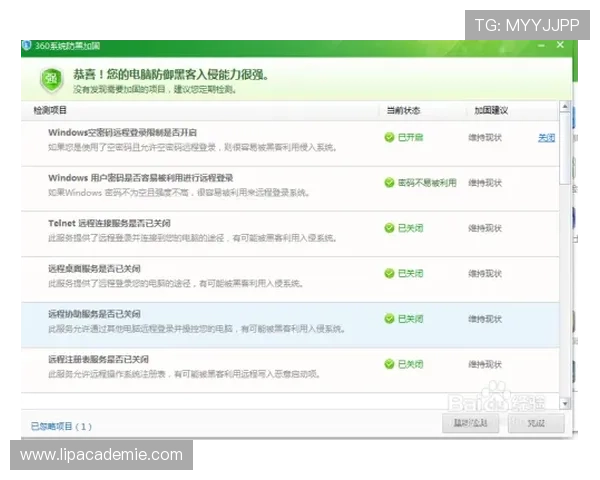Click description starting 如果您是使用了空密码

point(192,147)
